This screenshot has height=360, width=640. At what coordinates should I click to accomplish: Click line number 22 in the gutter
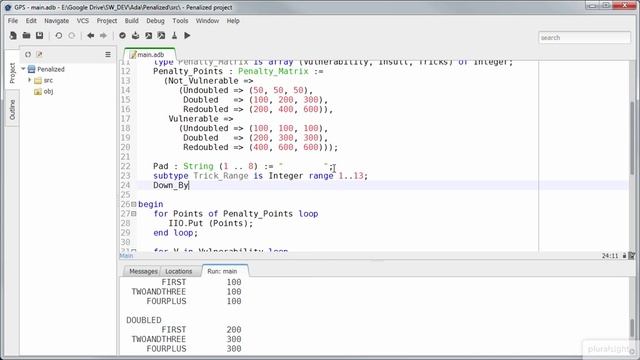tap(125, 166)
